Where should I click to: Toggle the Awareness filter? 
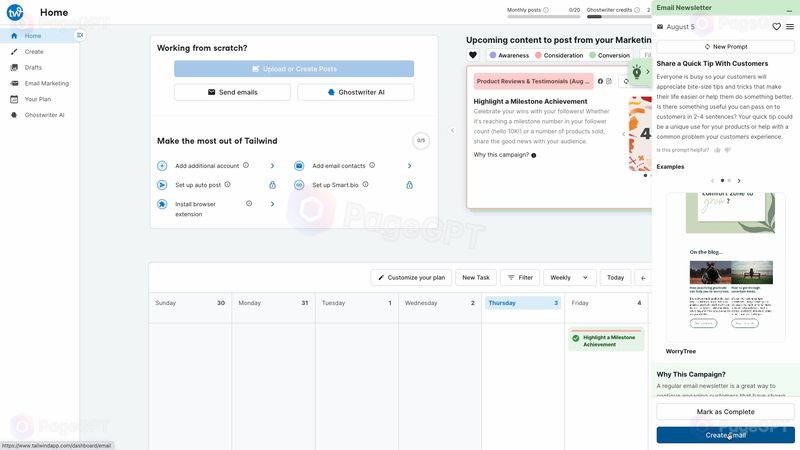click(509, 55)
